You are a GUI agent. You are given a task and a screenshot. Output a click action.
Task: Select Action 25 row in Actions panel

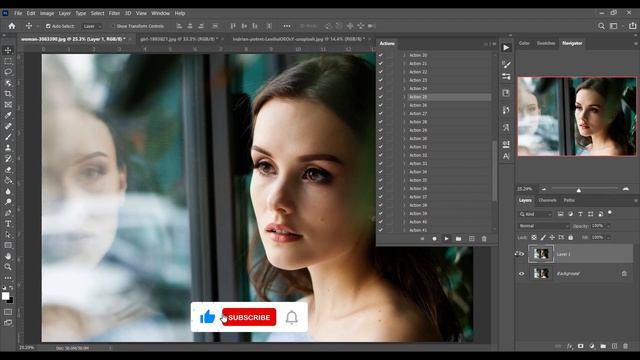[x=449, y=97]
